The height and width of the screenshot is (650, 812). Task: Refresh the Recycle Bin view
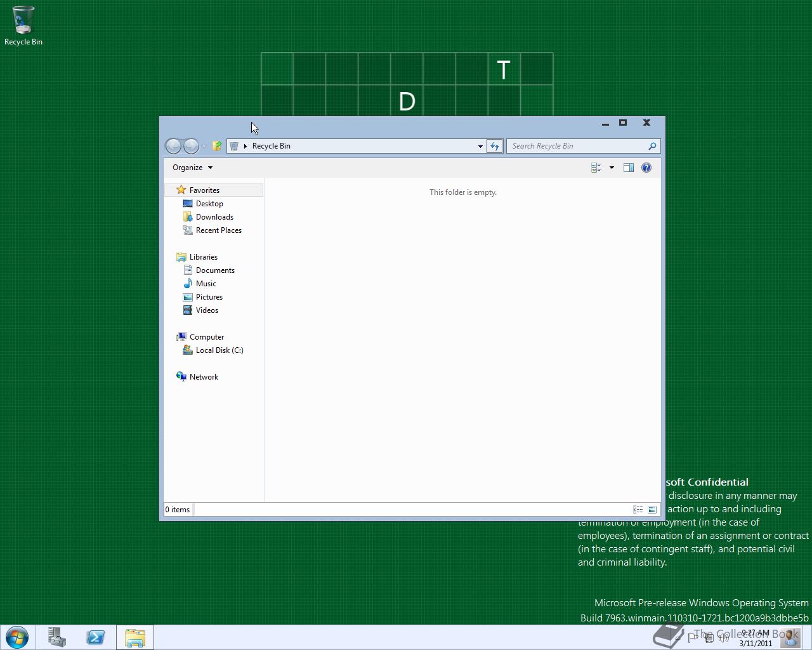pos(495,146)
